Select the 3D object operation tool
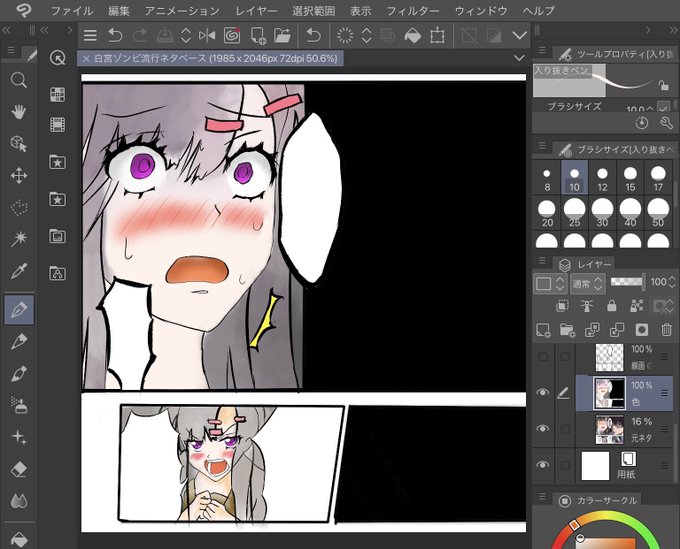Viewport: 680px width, 549px height. point(19,144)
